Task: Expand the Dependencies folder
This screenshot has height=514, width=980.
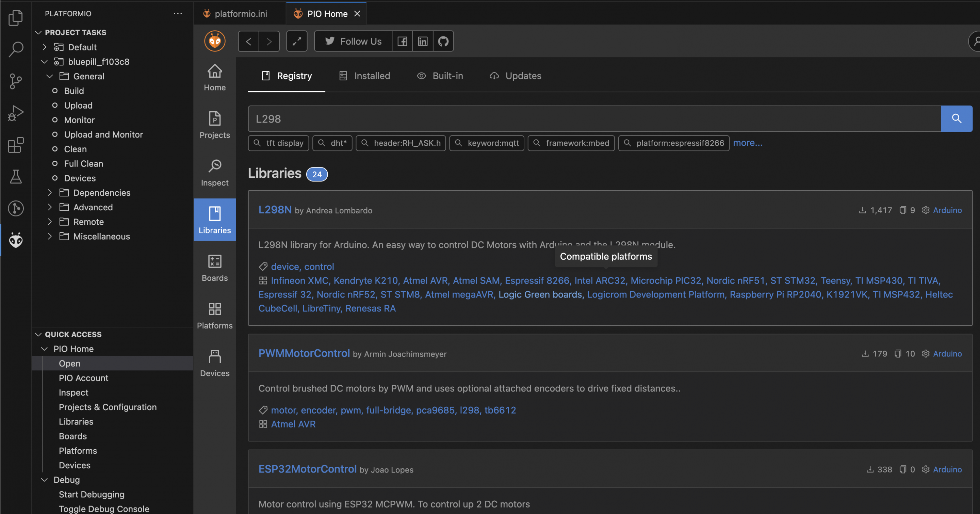Action: pyautogui.click(x=50, y=193)
